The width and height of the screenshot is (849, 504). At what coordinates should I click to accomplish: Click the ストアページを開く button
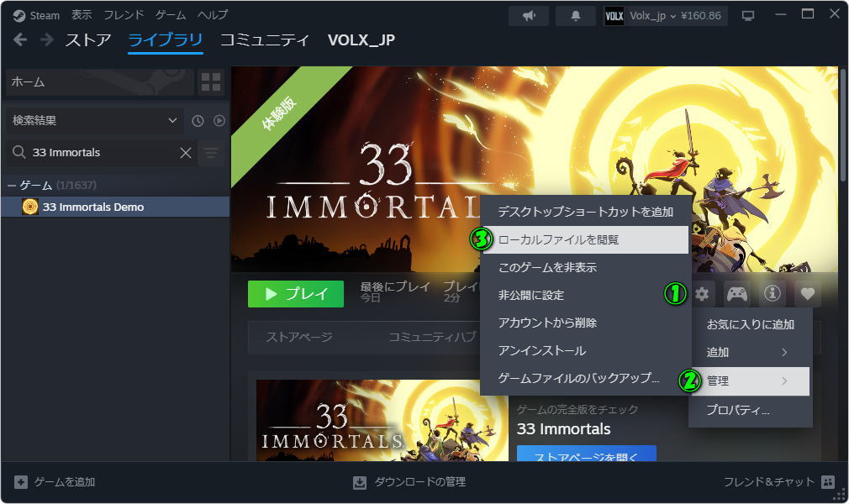(587, 454)
